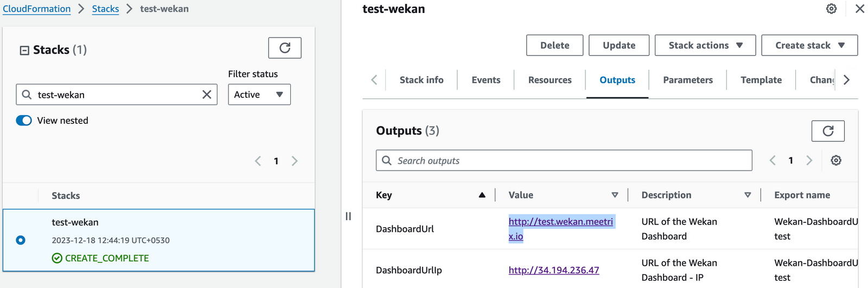Viewport: 868px width, 288px height.
Task: Clear the test-wekan search filter
Action: click(x=207, y=95)
